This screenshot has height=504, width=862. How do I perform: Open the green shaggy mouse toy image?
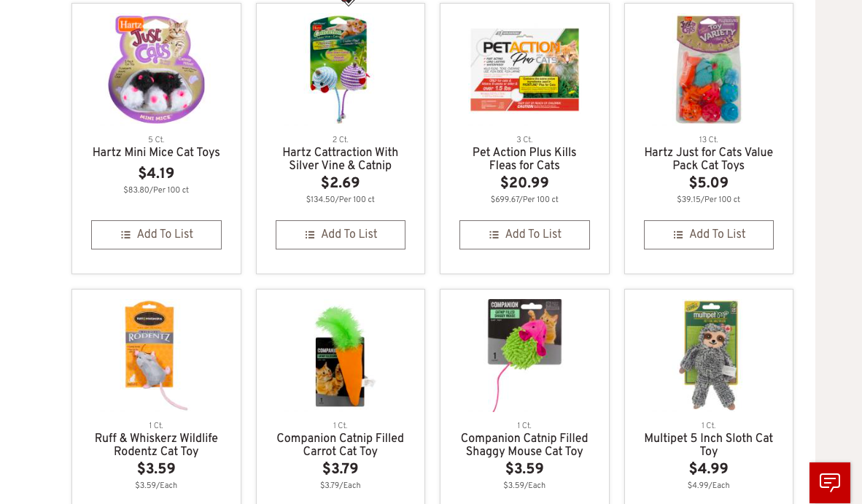[x=524, y=355]
